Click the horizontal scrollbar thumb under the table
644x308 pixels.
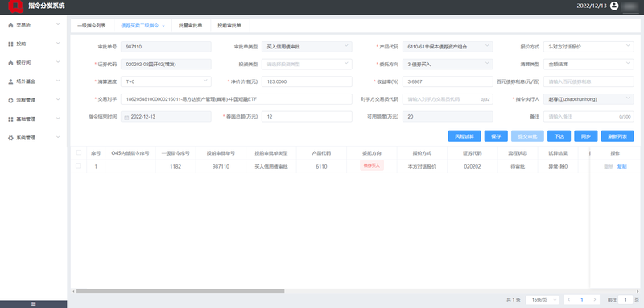click(180, 291)
